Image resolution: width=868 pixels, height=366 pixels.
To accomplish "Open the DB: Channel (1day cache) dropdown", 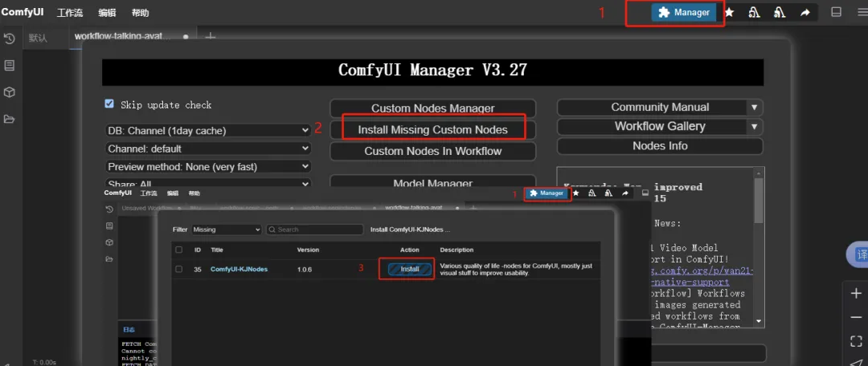I will pyautogui.click(x=207, y=131).
